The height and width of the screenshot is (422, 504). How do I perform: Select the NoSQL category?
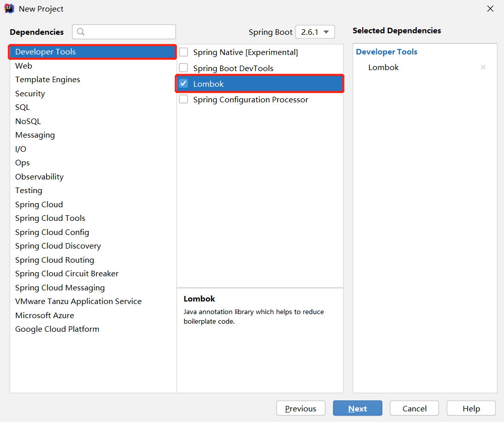(93, 122)
